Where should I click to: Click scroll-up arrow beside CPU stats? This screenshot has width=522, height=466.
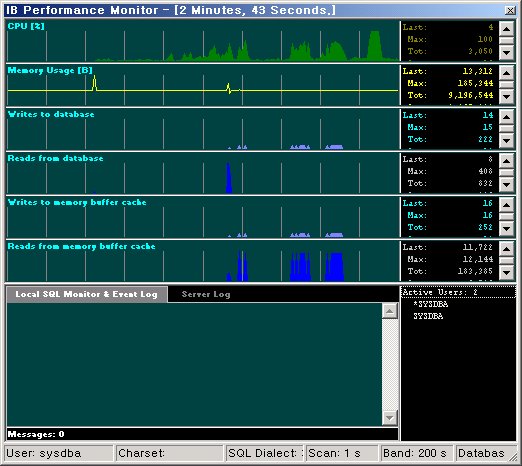(506, 29)
